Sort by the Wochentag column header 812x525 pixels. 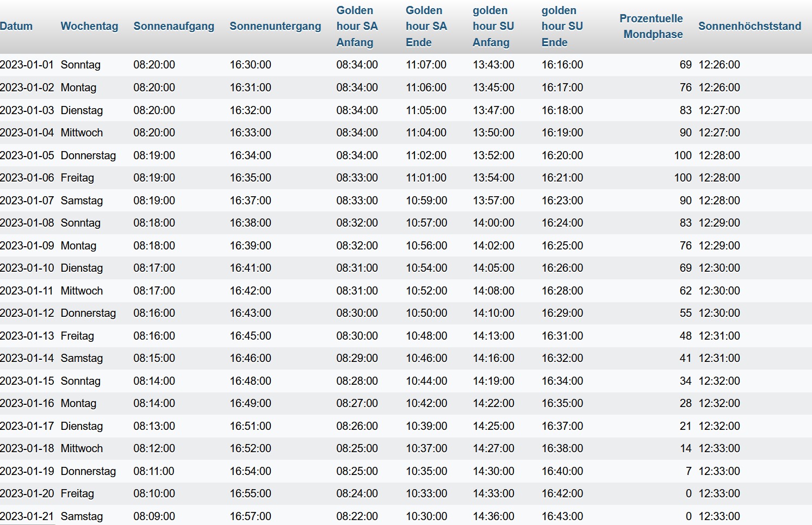click(89, 26)
